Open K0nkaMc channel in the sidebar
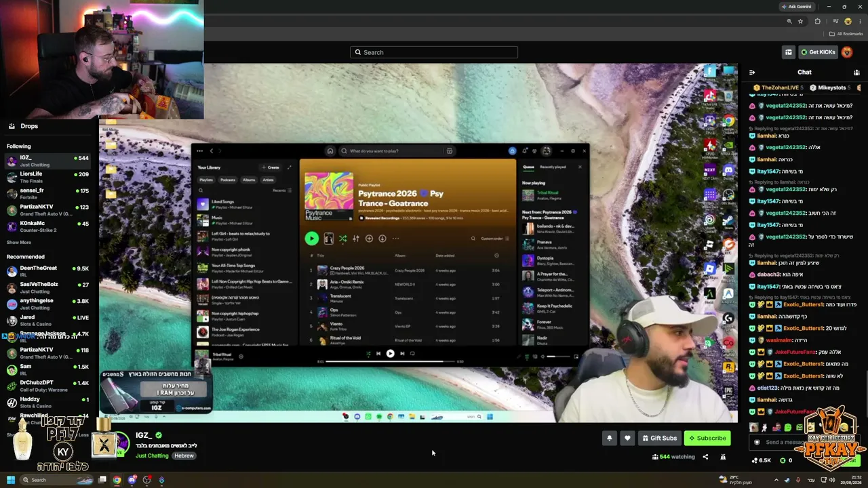Screen dimensions: 868x488 pyautogui.click(x=47, y=226)
